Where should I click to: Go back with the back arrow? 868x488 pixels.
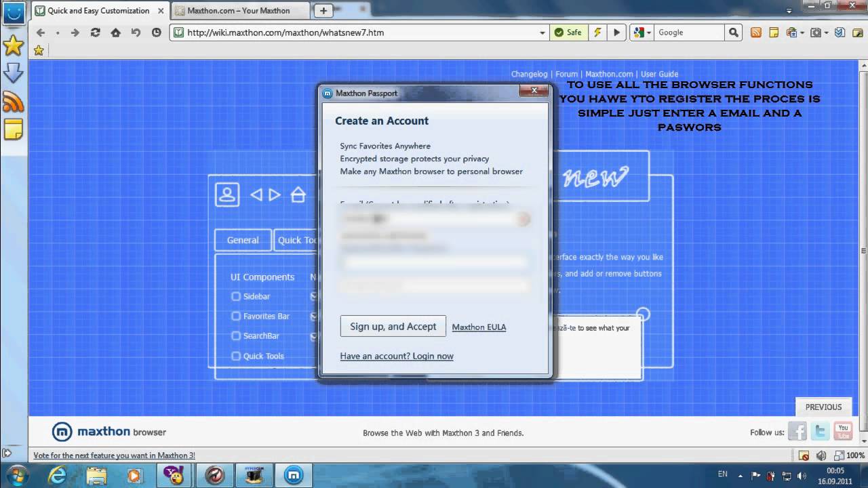[x=41, y=33]
